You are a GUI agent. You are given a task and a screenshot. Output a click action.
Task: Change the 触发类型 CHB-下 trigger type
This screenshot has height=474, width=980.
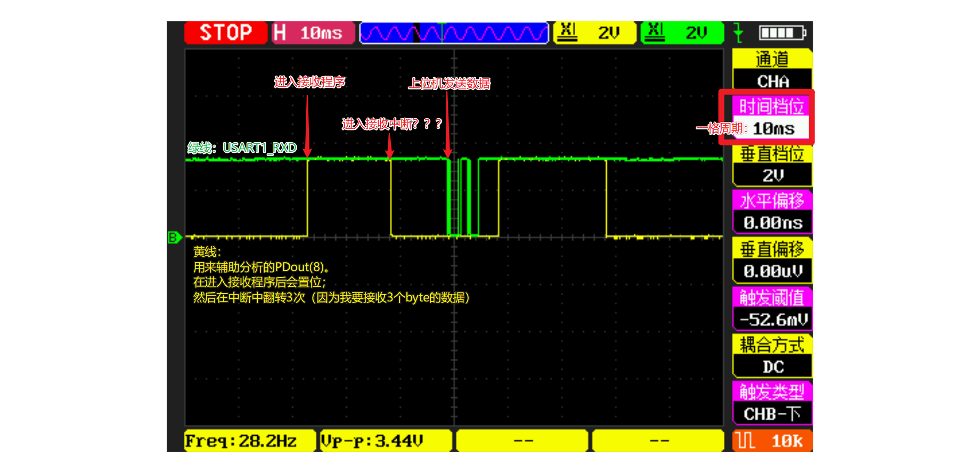(x=772, y=403)
